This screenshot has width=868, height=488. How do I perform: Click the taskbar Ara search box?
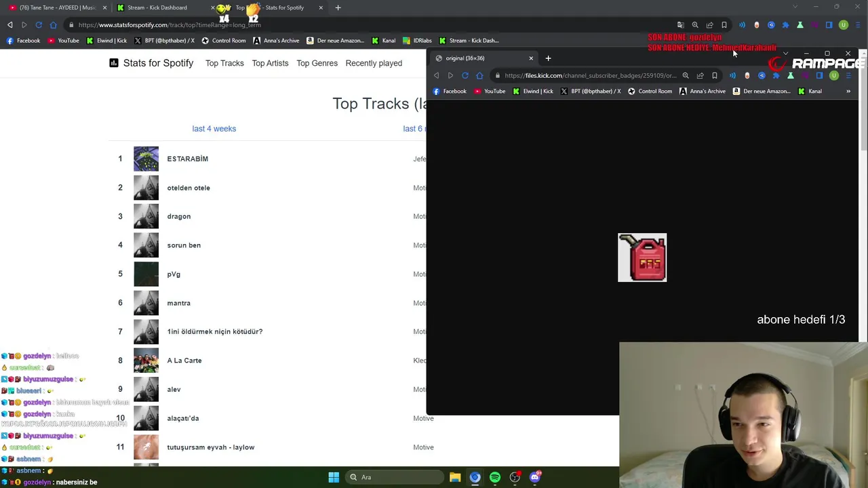coord(393,477)
